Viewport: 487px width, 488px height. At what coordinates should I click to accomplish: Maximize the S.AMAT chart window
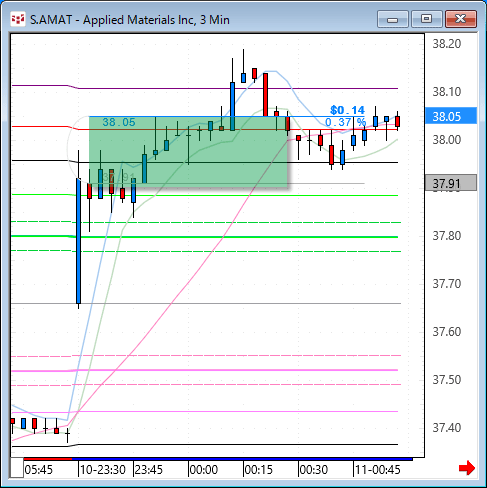tap(426, 19)
